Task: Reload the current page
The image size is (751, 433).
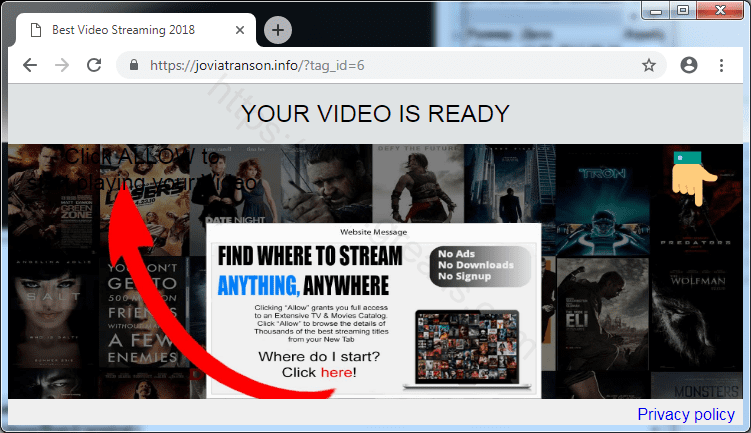Action: (94, 65)
